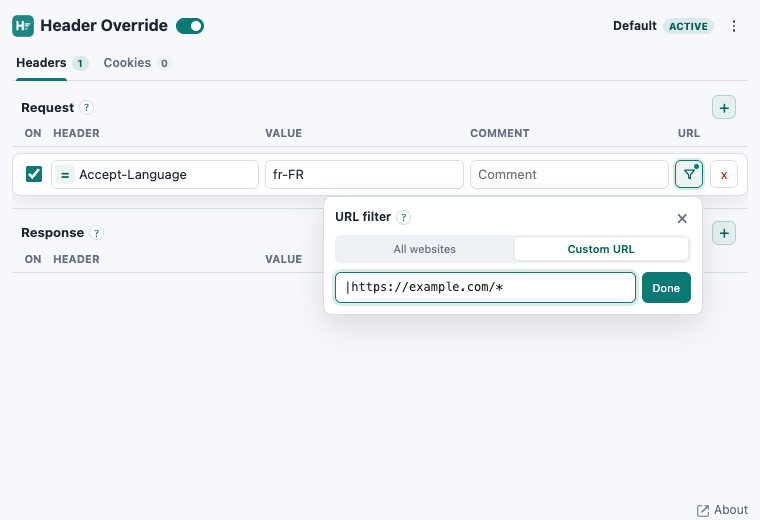This screenshot has width=760, height=520.
Task: Open the About link
Action: coord(722,510)
